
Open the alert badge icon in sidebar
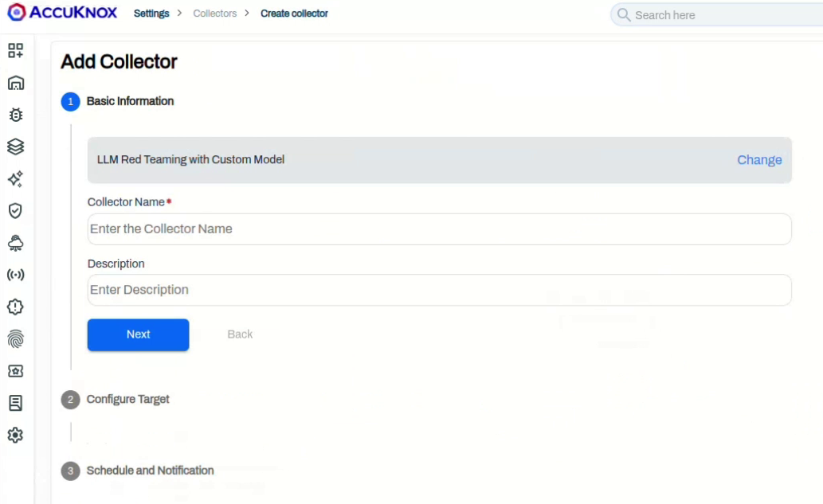point(16,307)
